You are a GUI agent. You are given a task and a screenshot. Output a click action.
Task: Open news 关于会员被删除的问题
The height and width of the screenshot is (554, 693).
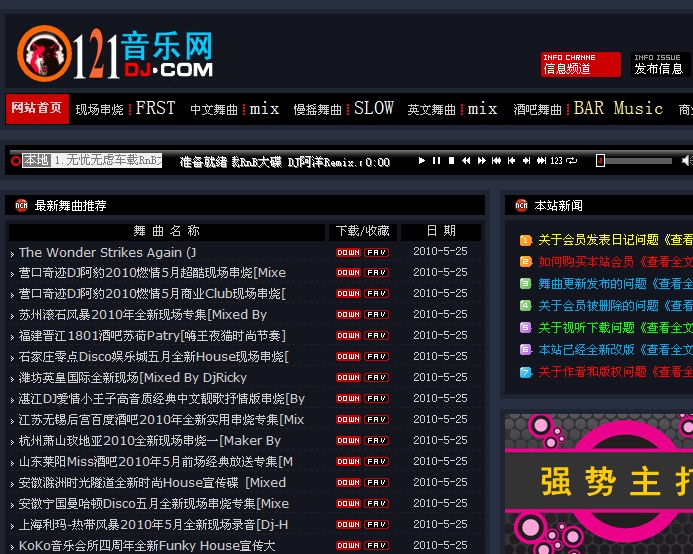pyautogui.click(x=616, y=306)
